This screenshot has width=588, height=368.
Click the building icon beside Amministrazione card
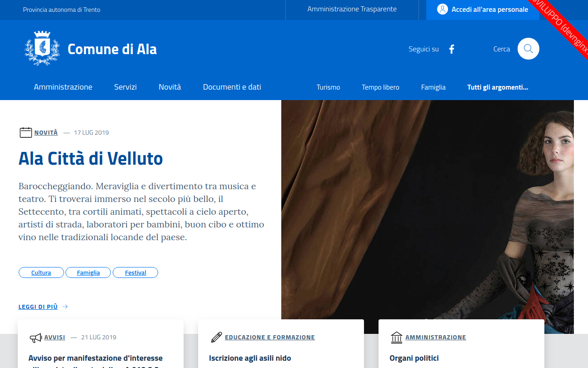pos(397,337)
